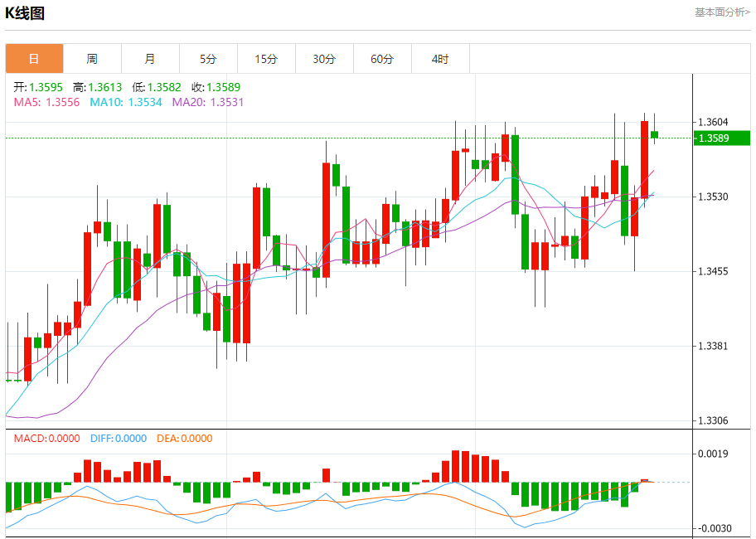Image resolution: width=756 pixels, height=539 pixels.
Task: Click the DIFF: 0.0000 indicator label
Action: [x=119, y=438]
